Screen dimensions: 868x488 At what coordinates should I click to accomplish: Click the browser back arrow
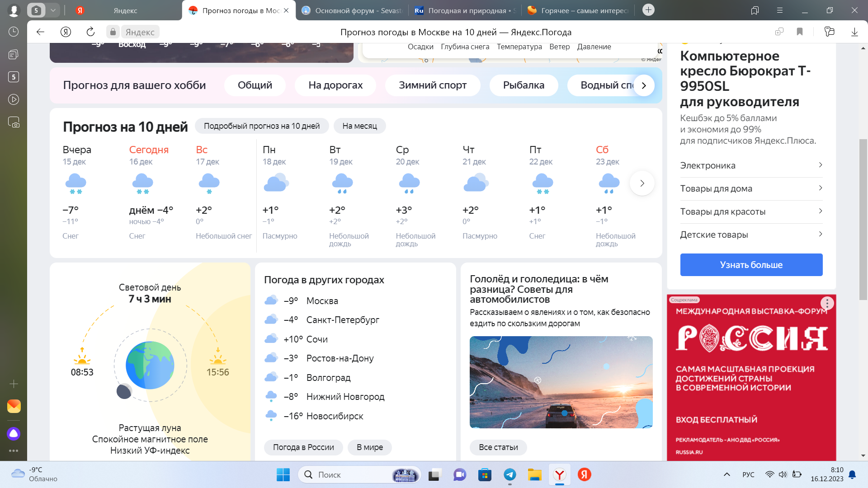tap(40, 32)
